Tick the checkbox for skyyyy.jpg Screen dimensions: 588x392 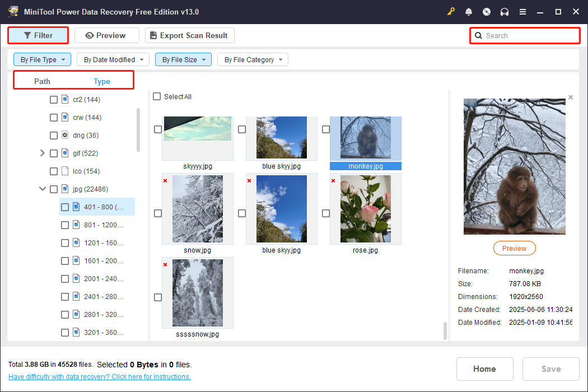click(x=158, y=129)
